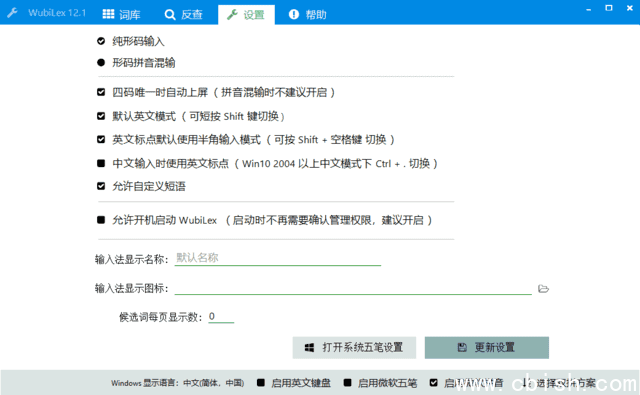640x395 pixels.
Task: Focus the 输入法显示图标 path field
Action: tap(353, 288)
